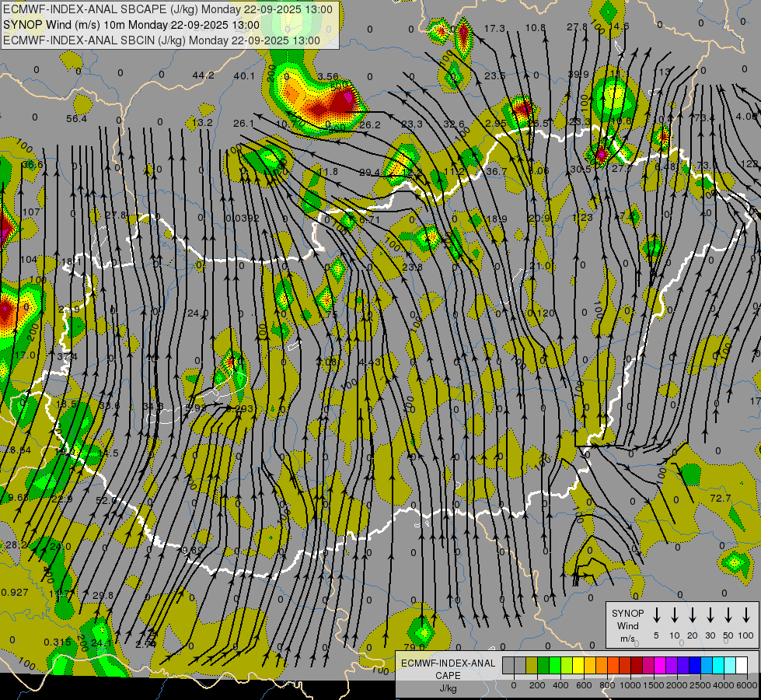Pick the white swatch in CAPE legend
761x700 pixels.
741,666
